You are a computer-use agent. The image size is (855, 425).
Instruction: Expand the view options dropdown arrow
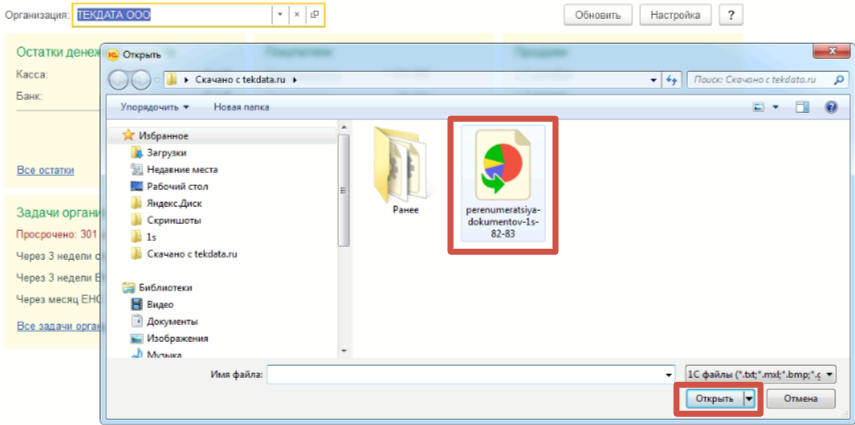point(776,107)
